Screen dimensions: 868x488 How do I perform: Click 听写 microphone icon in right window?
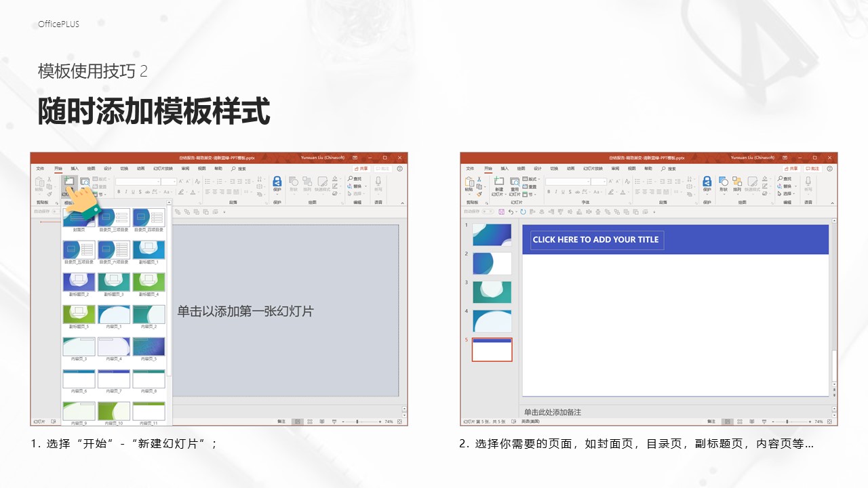(x=808, y=181)
